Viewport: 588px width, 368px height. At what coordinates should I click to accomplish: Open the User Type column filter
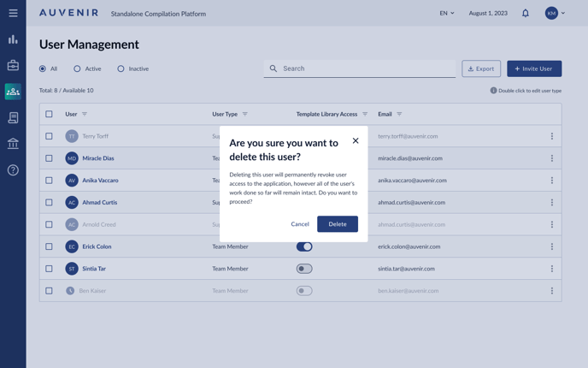pos(245,114)
